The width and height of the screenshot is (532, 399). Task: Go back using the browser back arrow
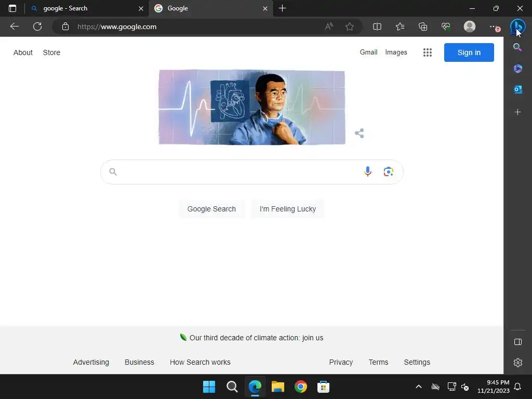(x=14, y=26)
